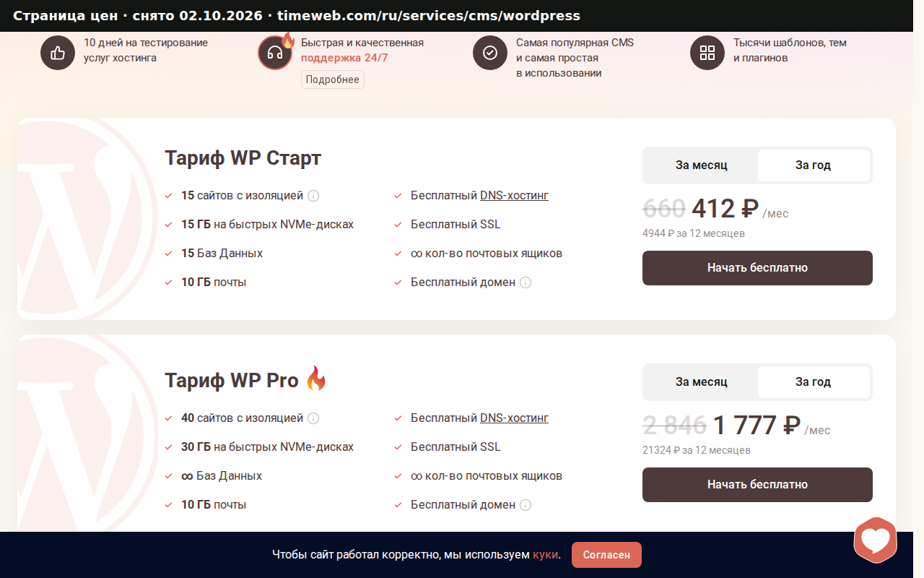Click the grid icon for templates and plugins
The height and width of the screenshot is (578, 924).
[707, 53]
